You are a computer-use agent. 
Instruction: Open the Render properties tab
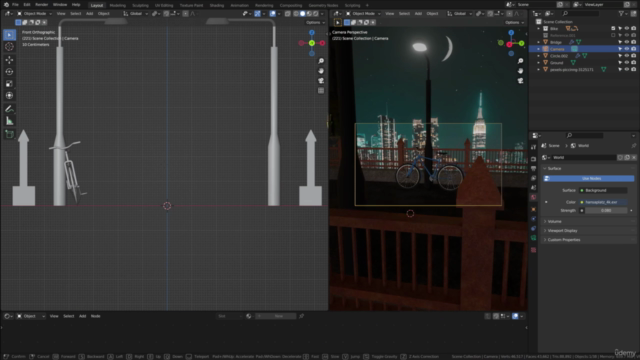click(x=533, y=158)
